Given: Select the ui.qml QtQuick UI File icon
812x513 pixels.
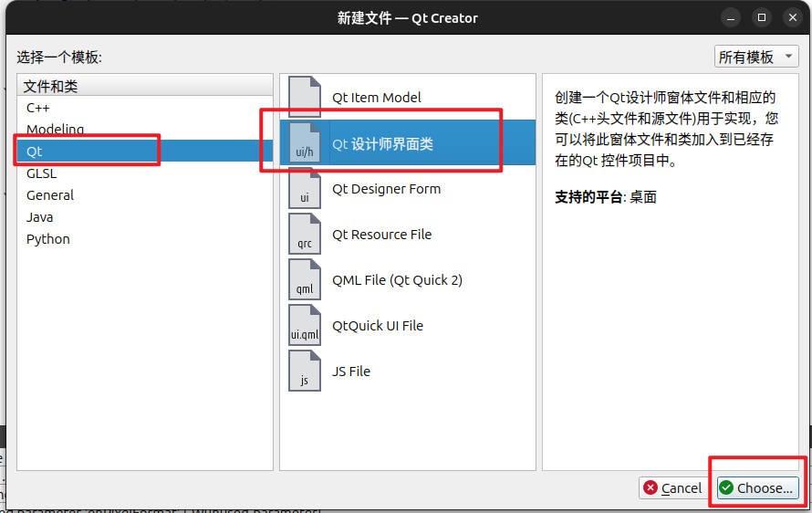Looking at the screenshot, I should click(305, 326).
